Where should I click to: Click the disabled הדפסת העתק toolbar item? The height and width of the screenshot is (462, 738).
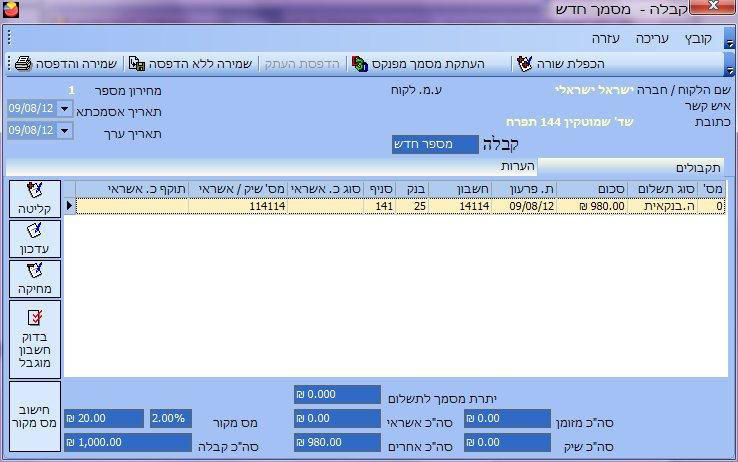[x=302, y=64]
